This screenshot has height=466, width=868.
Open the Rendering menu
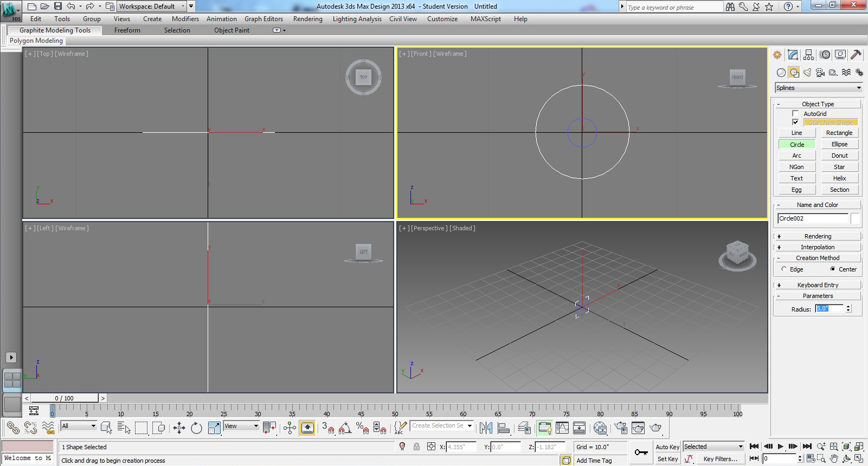[308, 19]
